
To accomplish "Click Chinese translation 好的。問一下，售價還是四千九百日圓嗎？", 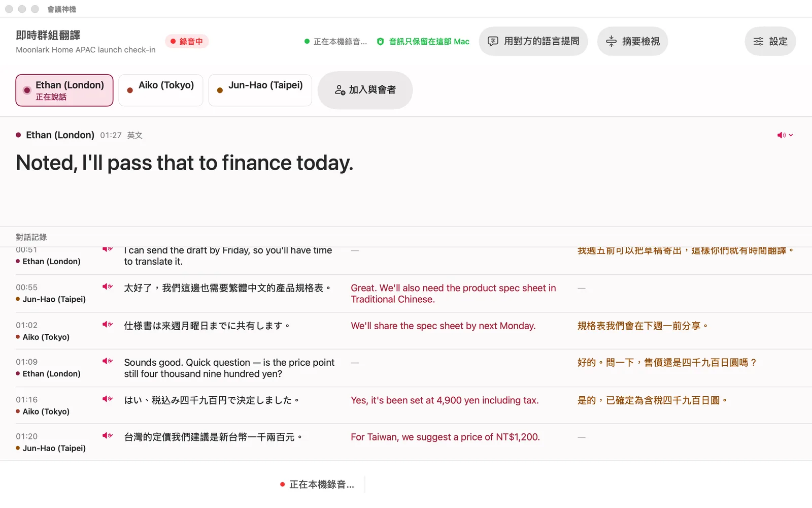I will [x=667, y=362].
